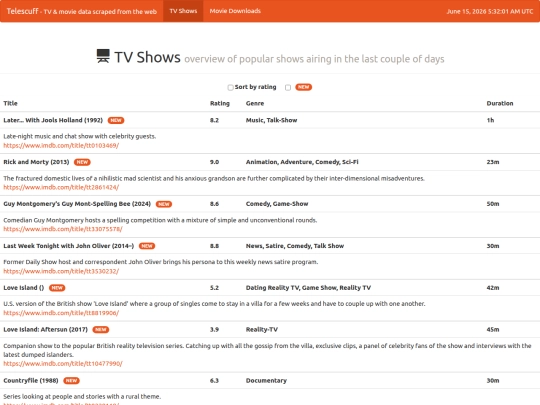Select the title Love Island: Aftersun (2017)
Image resolution: width=540 pixels, height=405 pixels.
pos(45,330)
